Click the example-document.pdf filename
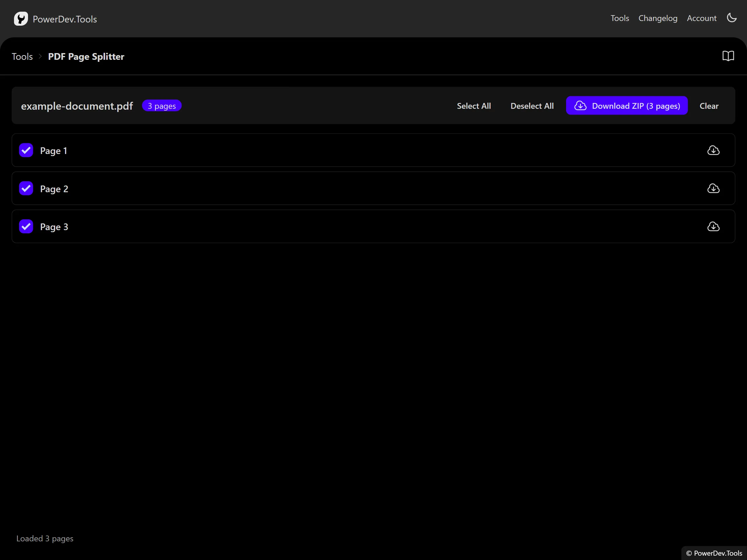 click(x=77, y=106)
